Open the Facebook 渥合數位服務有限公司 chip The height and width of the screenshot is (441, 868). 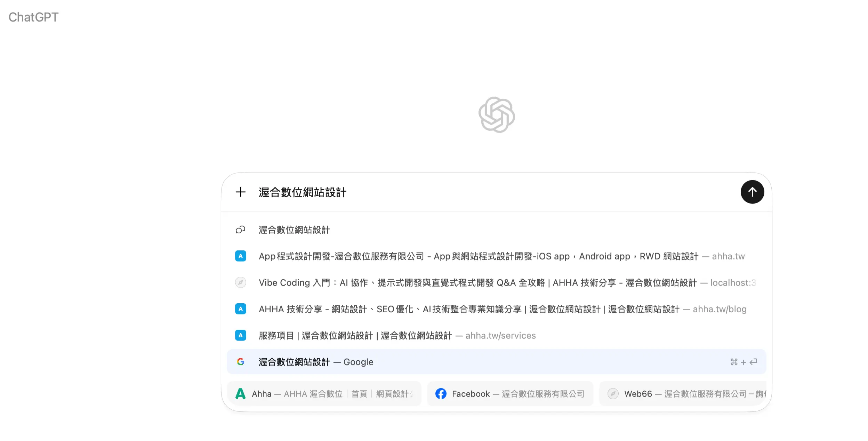510,393
